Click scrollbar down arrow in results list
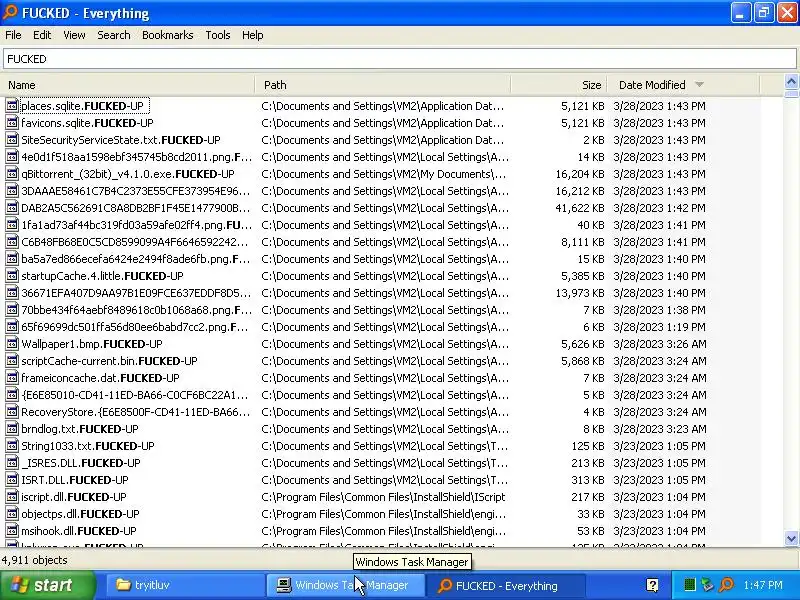 pyautogui.click(x=791, y=538)
